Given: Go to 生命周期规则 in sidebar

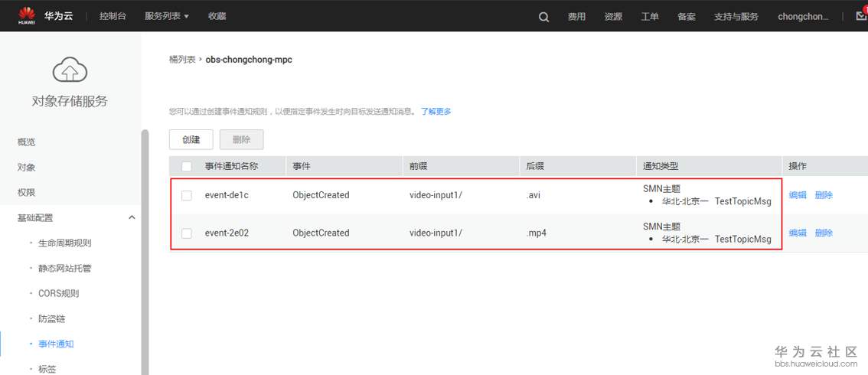Looking at the screenshot, I should click(x=64, y=243).
